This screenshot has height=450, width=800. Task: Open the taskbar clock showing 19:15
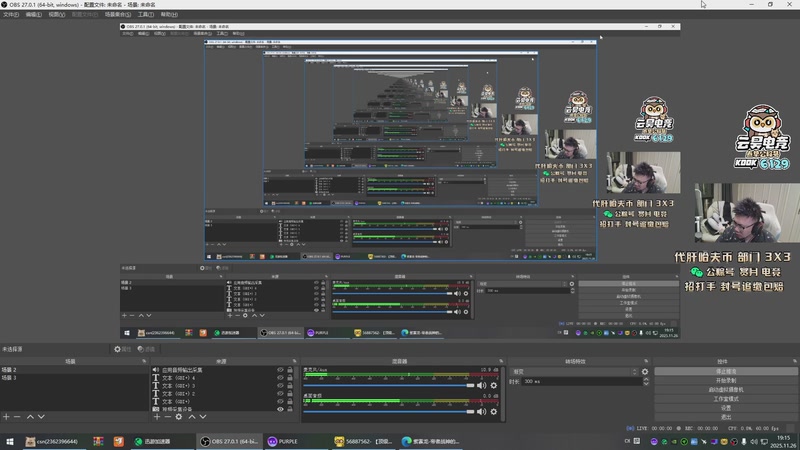click(783, 441)
